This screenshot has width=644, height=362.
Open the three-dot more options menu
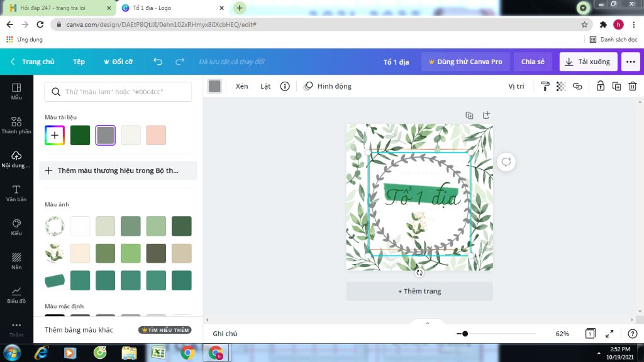tap(630, 62)
